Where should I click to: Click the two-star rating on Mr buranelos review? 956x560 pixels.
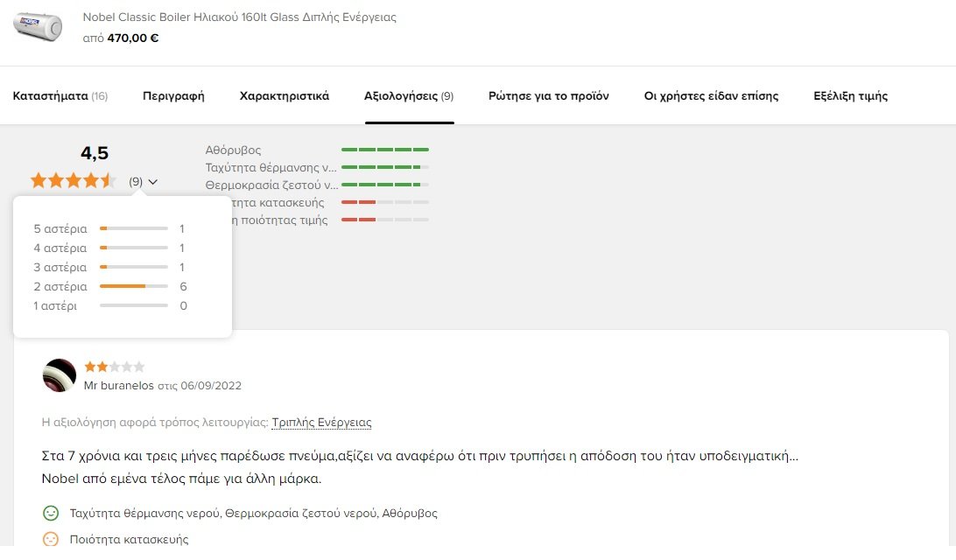click(x=115, y=367)
